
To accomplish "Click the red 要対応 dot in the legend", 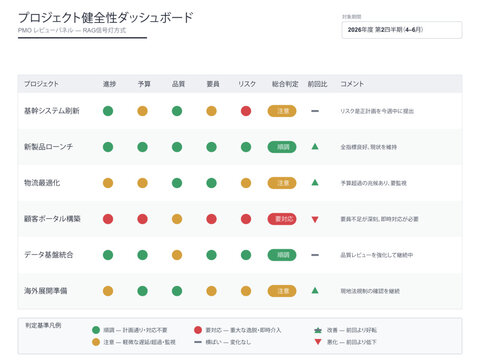I will tap(198, 330).
